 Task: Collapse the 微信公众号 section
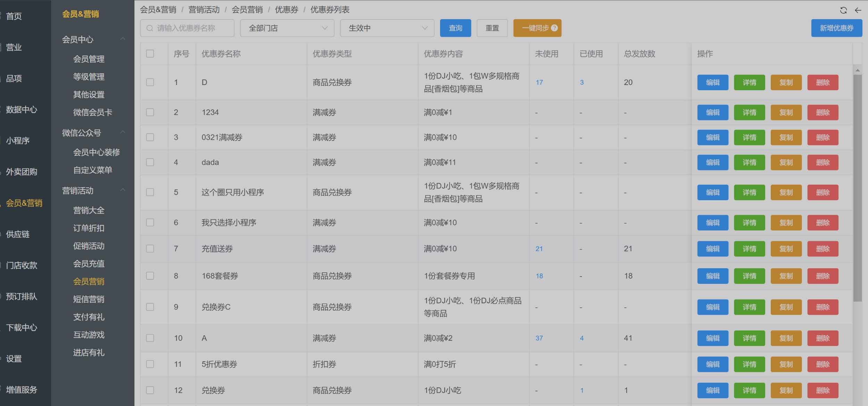[123, 133]
